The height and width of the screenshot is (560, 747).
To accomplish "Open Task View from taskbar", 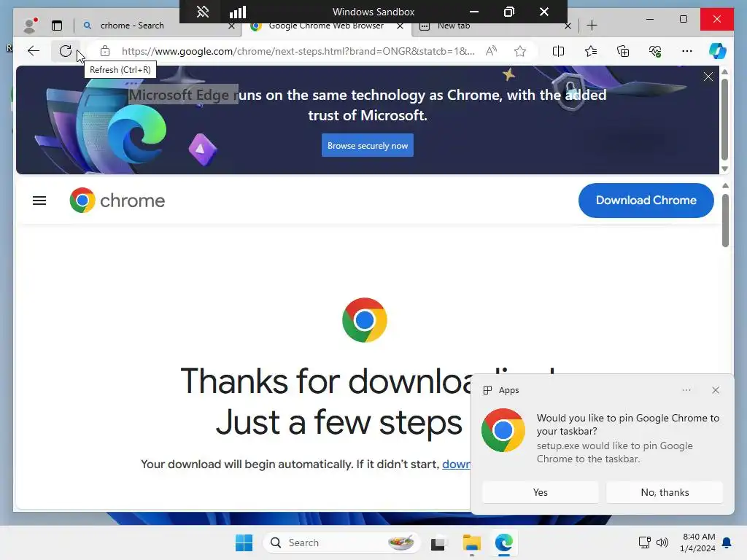I will coord(438,542).
